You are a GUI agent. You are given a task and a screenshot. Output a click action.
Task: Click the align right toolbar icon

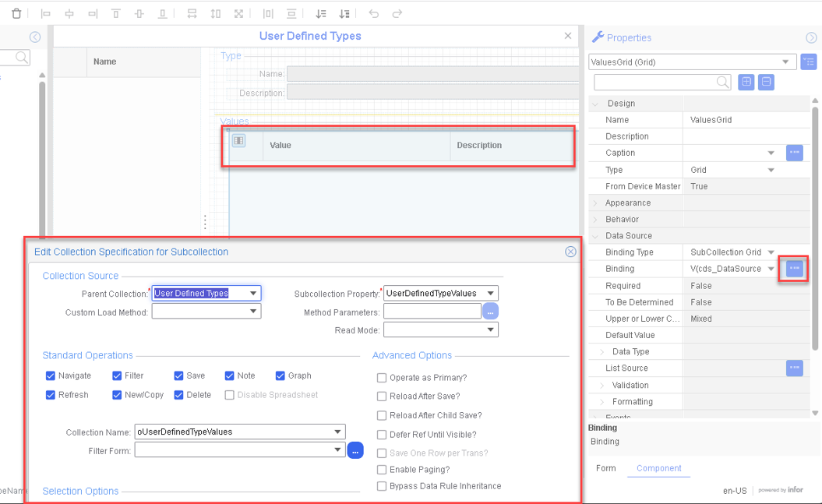point(93,13)
